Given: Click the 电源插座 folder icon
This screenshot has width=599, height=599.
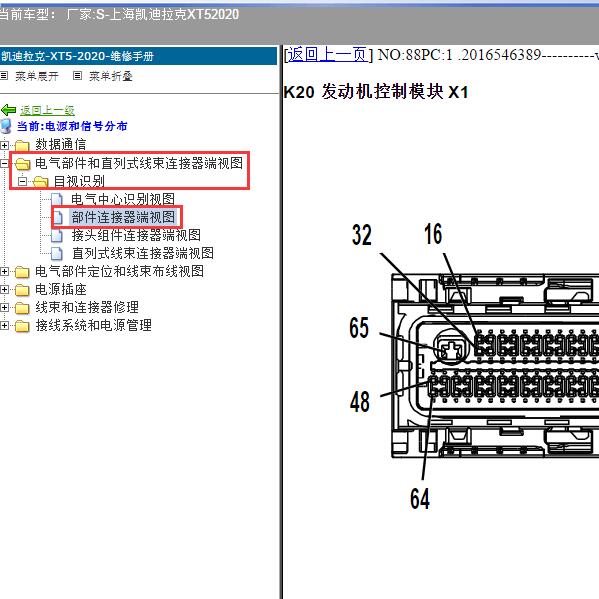Looking at the screenshot, I should (x=22, y=290).
